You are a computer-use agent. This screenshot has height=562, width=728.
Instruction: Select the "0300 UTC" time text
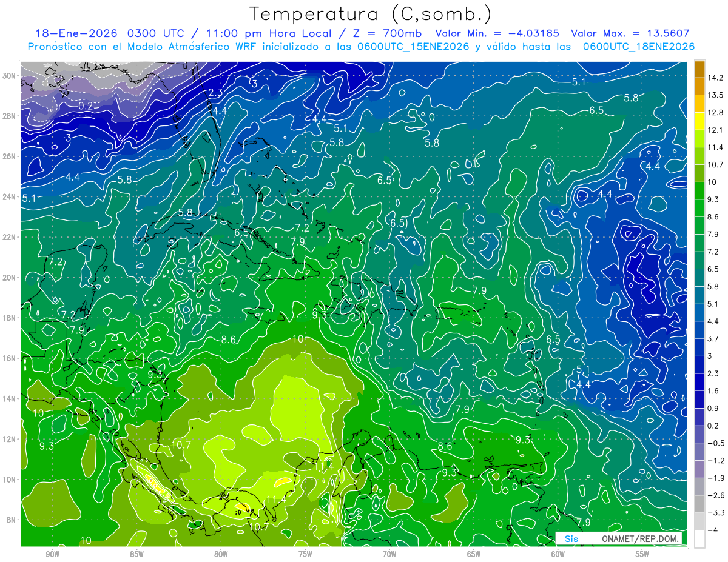click(157, 33)
